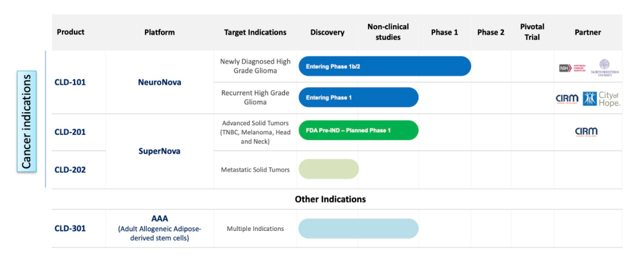Click the Northwestern University logo
Screen dimensions: 644x256
click(x=605, y=67)
